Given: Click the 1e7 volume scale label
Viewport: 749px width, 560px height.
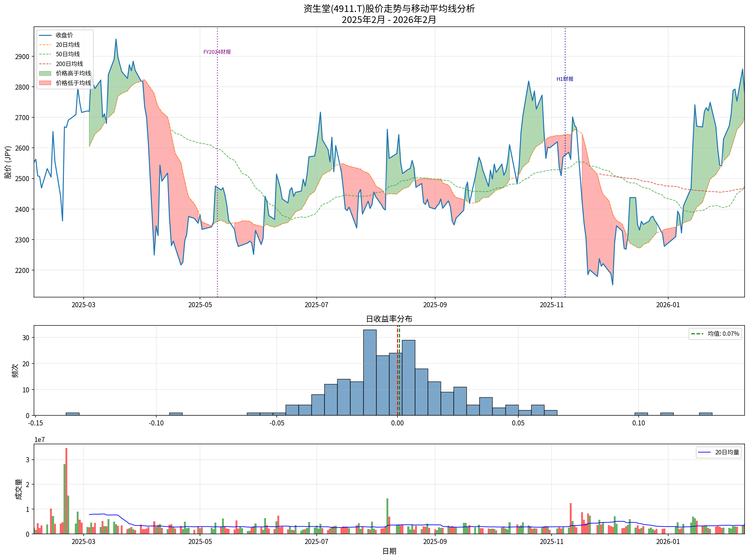Looking at the screenshot, I should point(40,440).
